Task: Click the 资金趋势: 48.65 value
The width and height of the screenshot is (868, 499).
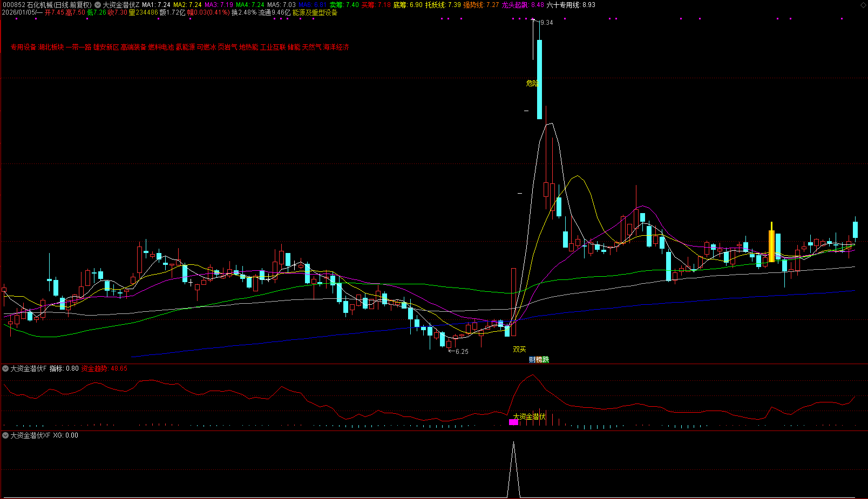Action: [104, 368]
